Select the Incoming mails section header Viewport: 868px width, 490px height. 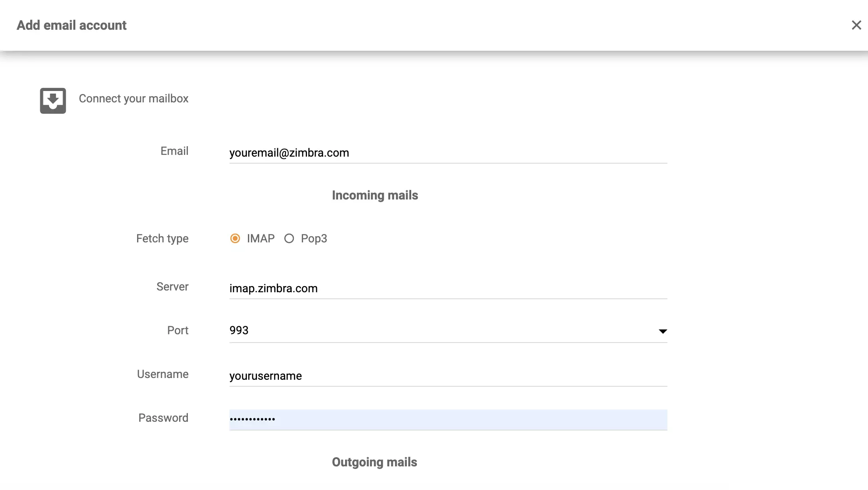pyautogui.click(x=375, y=195)
